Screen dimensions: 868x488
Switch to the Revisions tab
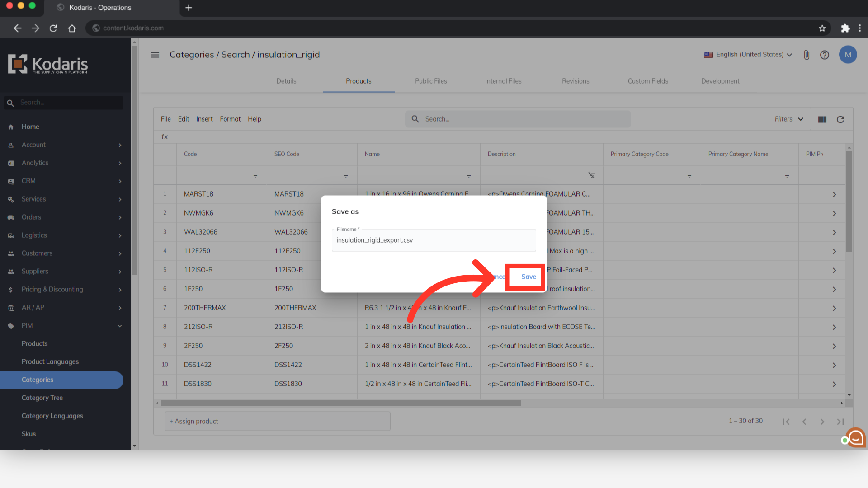point(576,81)
